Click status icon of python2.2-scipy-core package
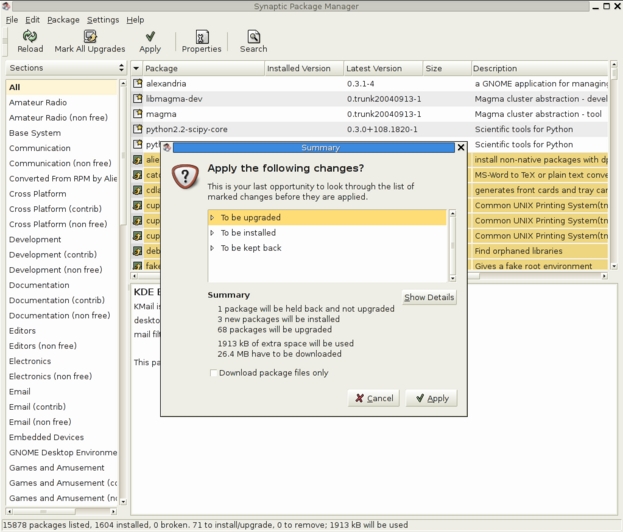Image resolution: width=623 pixels, height=532 pixels. coord(138,129)
